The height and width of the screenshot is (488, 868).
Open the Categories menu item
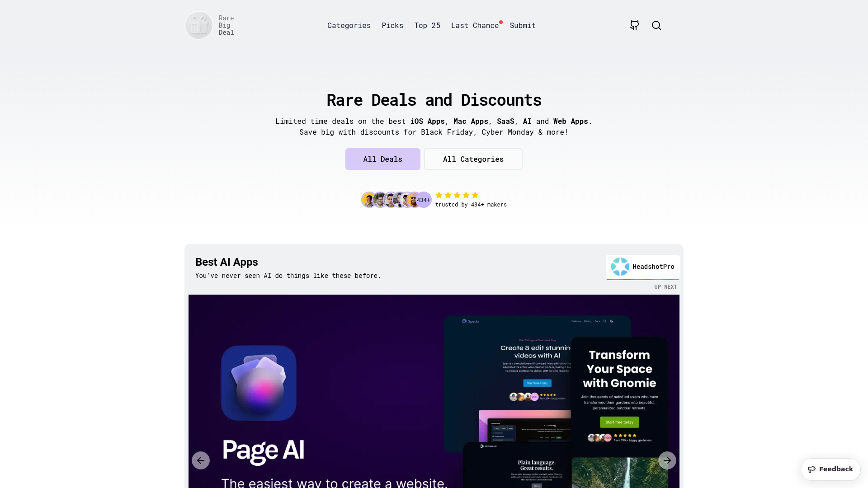(349, 25)
